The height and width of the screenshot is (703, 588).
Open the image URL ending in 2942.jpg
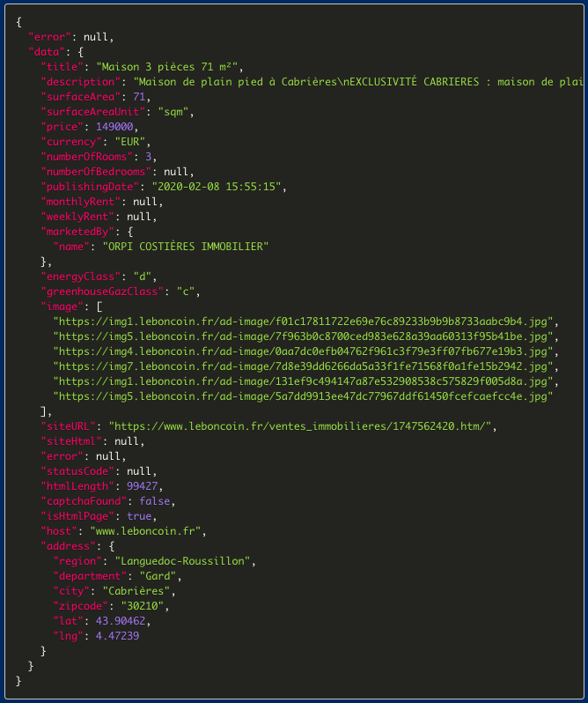(x=305, y=366)
